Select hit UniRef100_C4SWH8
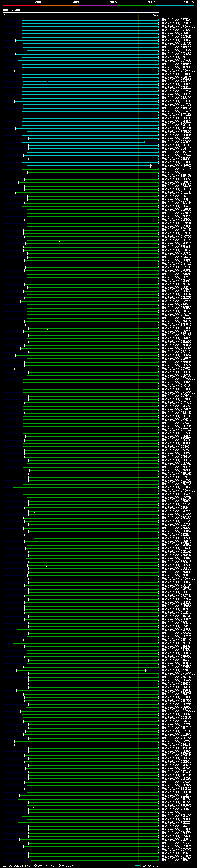The height and width of the screenshot is (868, 197). pos(176,690)
